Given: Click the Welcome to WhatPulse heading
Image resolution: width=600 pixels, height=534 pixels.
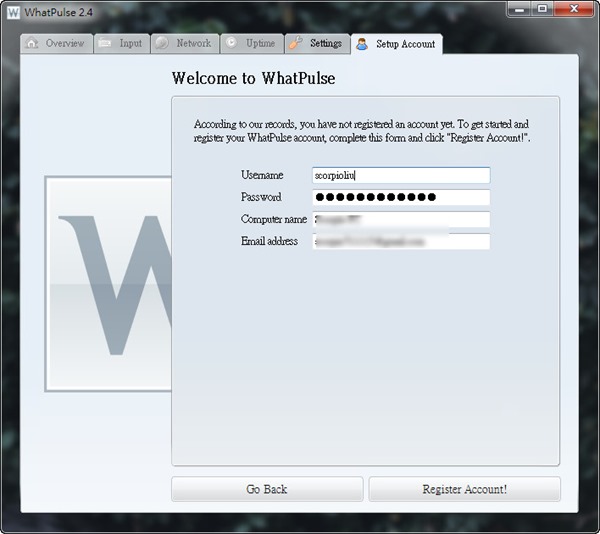Looking at the screenshot, I should pyautogui.click(x=253, y=78).
